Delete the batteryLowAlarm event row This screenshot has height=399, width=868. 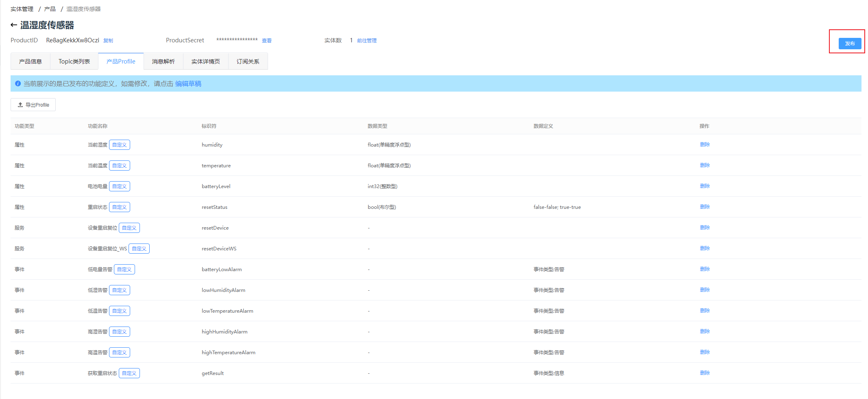click(x=705, y=269)
